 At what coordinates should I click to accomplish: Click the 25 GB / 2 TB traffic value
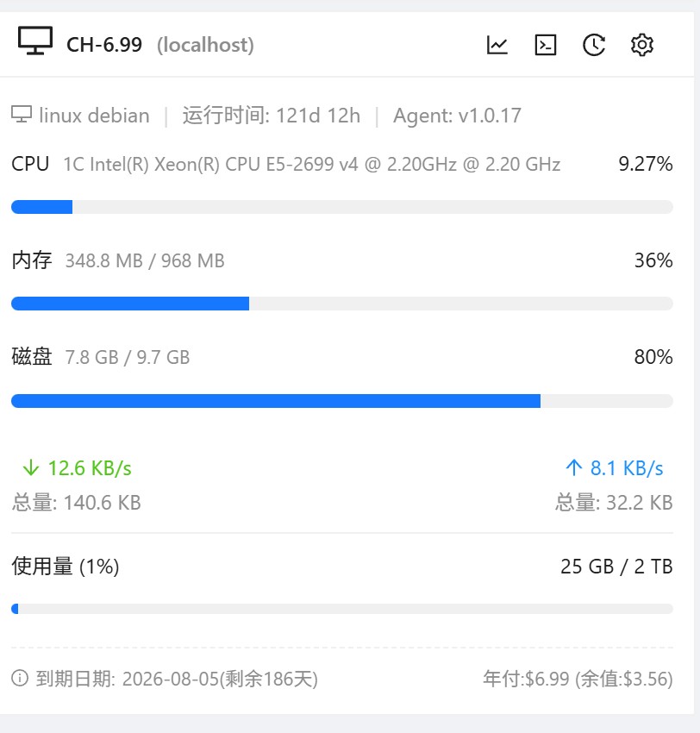point(616,567)
